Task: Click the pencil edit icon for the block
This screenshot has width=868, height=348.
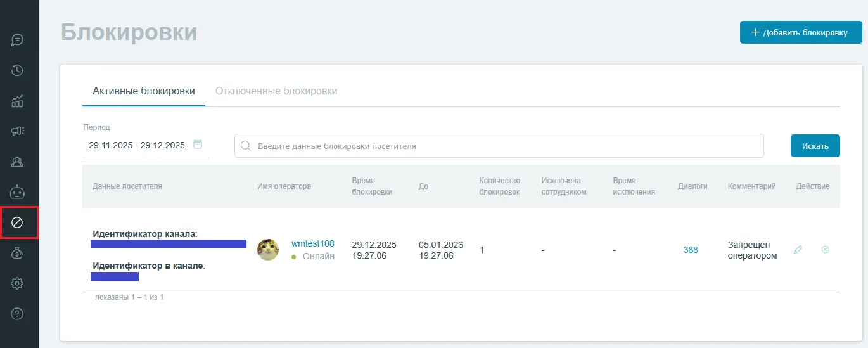Action: [798, 250]
